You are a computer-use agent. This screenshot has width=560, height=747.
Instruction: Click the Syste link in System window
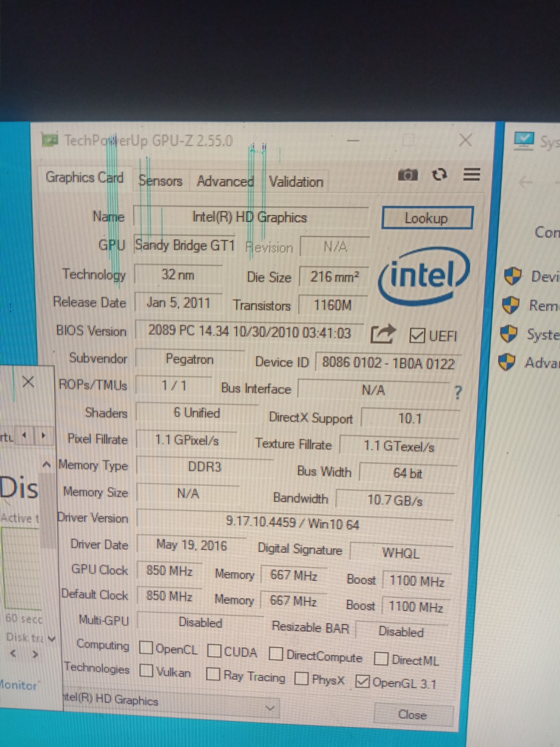click(543, 335)
